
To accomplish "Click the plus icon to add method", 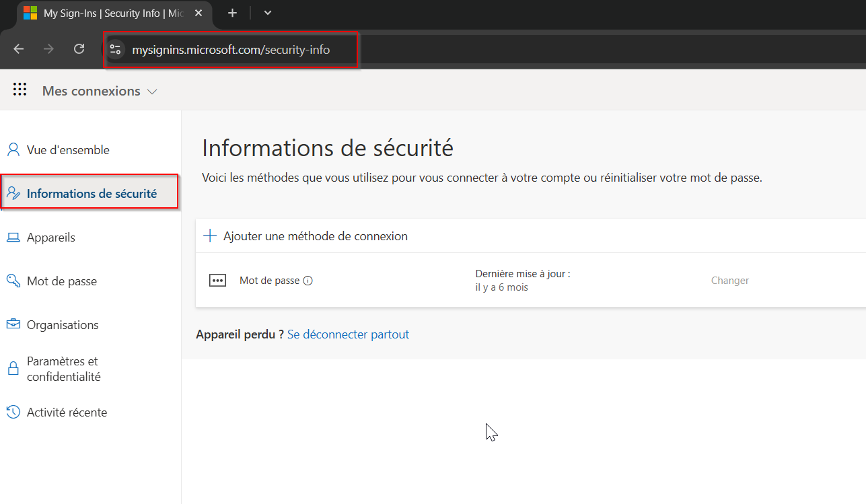I will 211,236.
